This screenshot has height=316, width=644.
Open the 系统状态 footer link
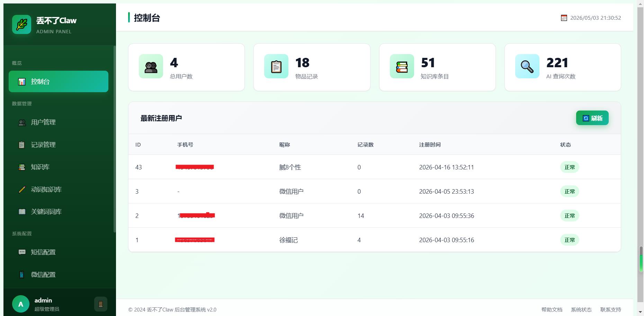581,310
